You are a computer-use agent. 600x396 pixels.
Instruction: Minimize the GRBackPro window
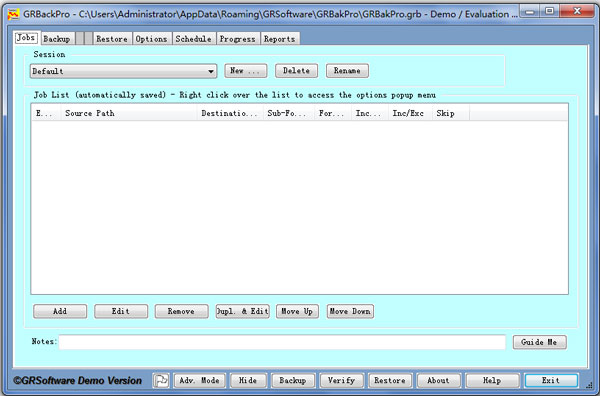(x=530, y=11)
